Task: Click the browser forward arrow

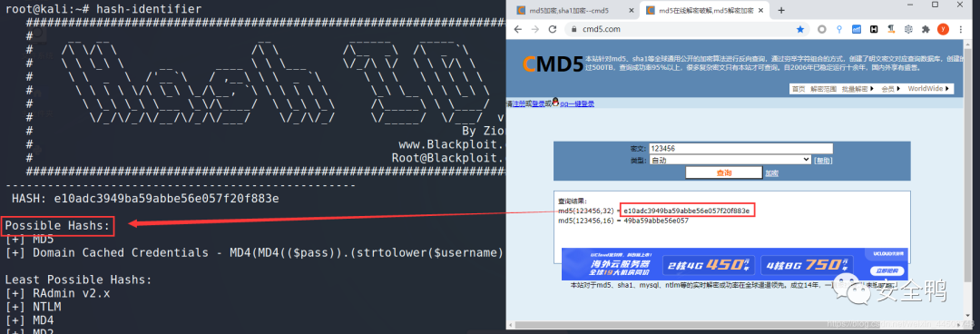Action: [x=535, y=29]
